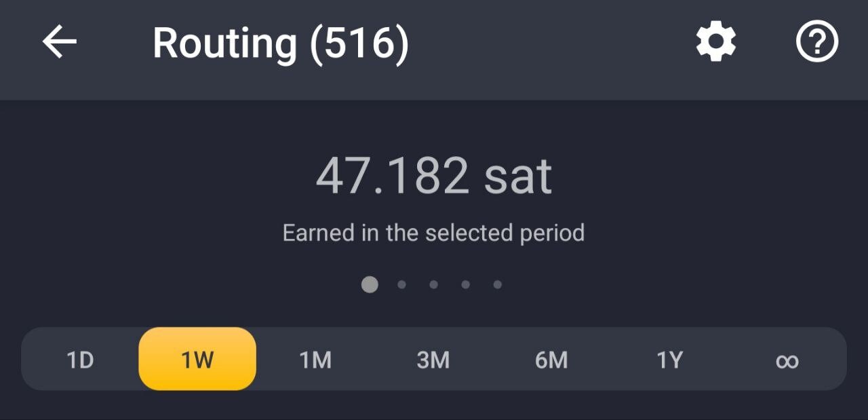Choose the 3M time range
The width and height of the screenshot is (868, 420).
tap(433, 360)
